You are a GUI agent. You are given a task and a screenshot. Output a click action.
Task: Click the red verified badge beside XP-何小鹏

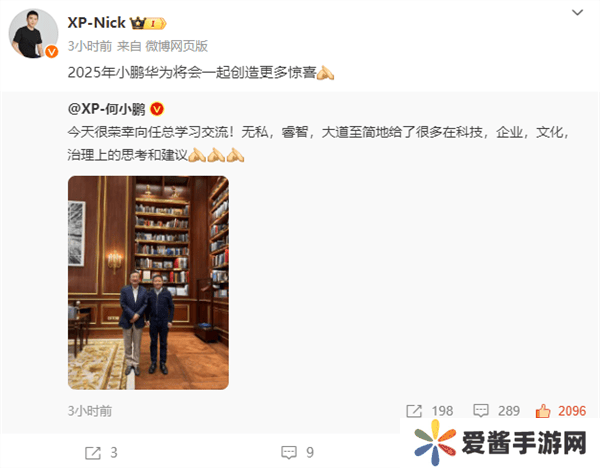click(x=157, y=109)
